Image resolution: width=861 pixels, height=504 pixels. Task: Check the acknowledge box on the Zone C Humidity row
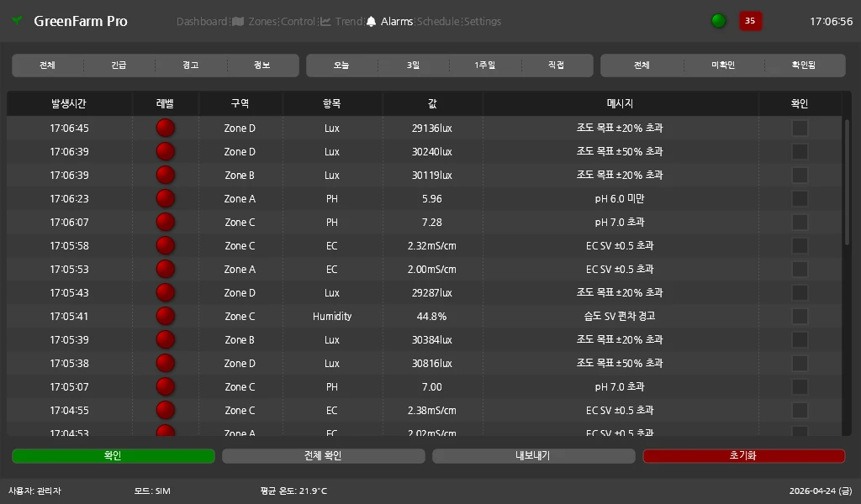(799, 316)
